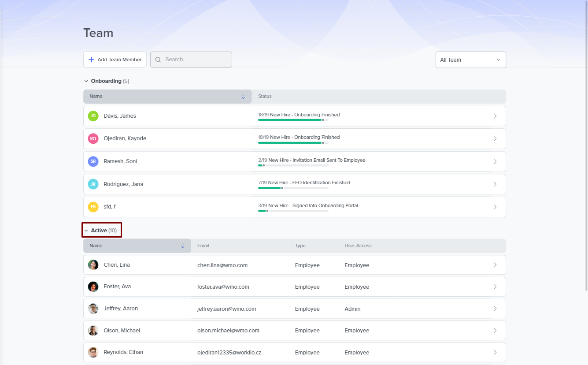This screenshot has height=365, width=588.
Task: Click the Add Team Member button
Action: [x=115, y=60]
